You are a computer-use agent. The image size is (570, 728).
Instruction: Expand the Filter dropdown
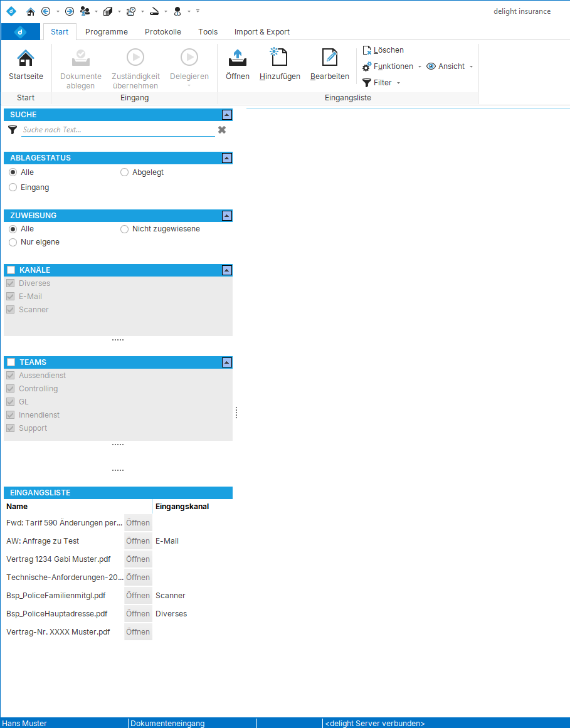(x=380, y=82)
